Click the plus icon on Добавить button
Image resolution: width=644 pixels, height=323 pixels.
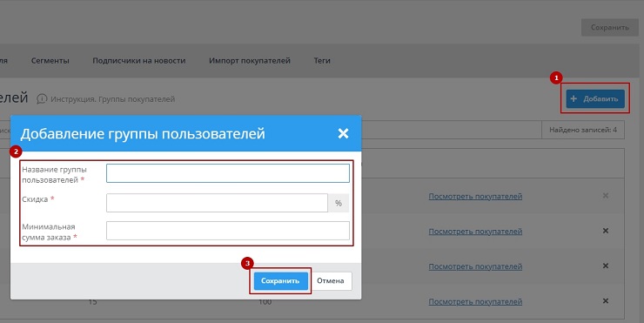(574, 98)
